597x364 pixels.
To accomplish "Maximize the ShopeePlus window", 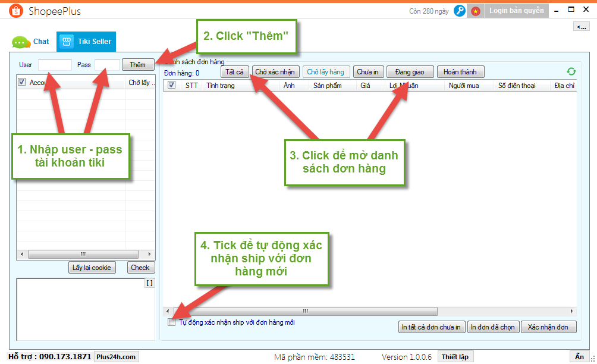I will point(571,10).
